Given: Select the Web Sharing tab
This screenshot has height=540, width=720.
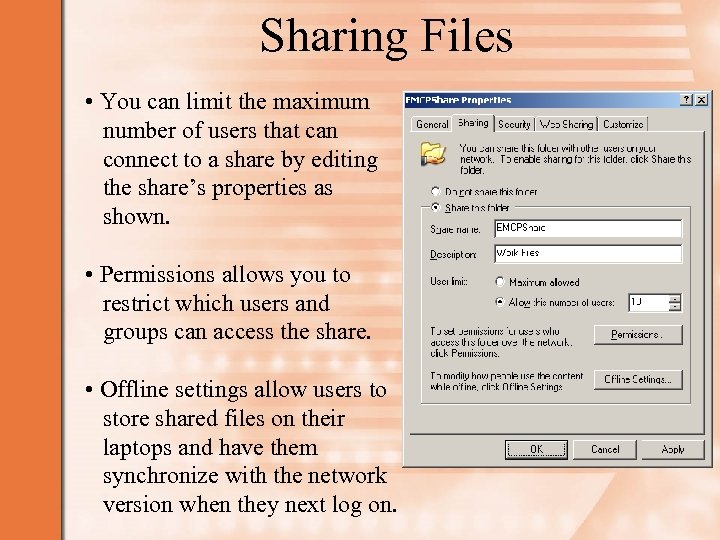Looking at the screenshot, I should (566, 124).
